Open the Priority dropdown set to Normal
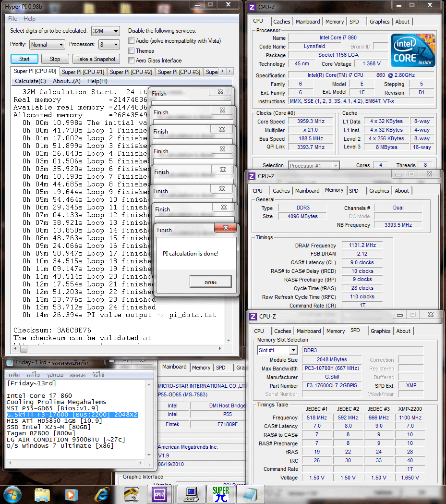446x504 pixels. click(47, 45)
